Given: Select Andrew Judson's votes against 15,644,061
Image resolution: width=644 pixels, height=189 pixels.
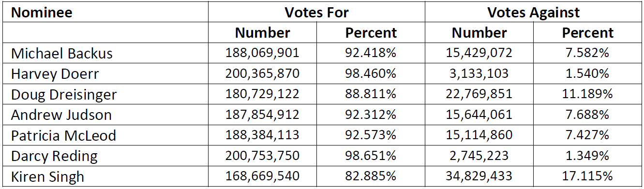Looking at the screenshot, I should pos(479,115).
